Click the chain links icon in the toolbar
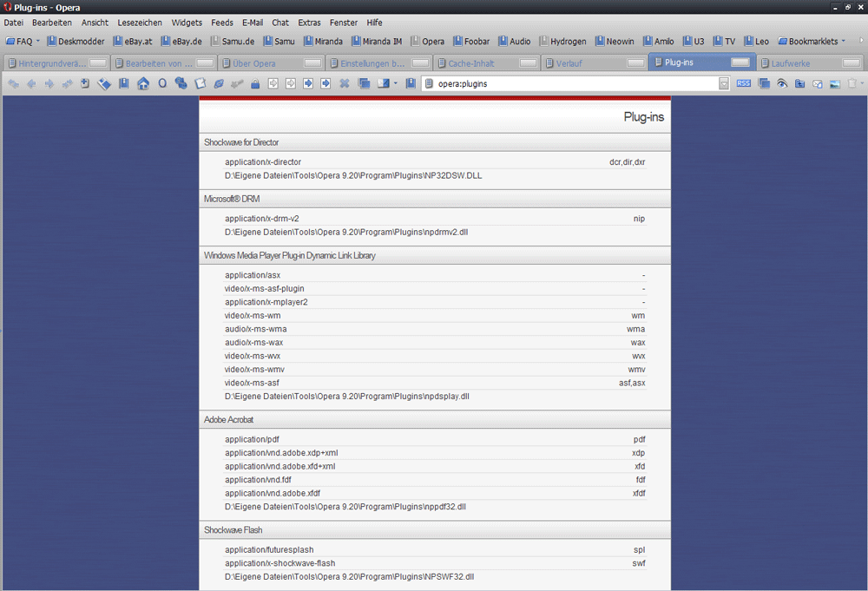Viewport: 868px width, 591px height. coord(181,83)
